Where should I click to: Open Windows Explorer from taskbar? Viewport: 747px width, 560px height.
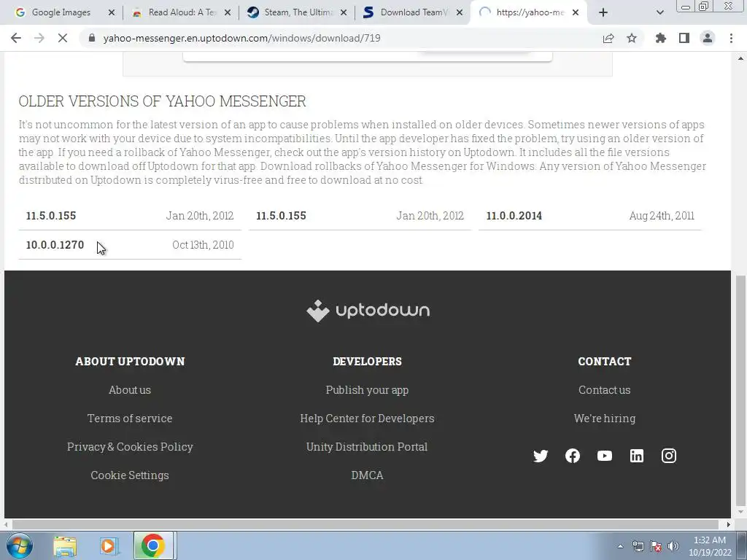[65, 545]
